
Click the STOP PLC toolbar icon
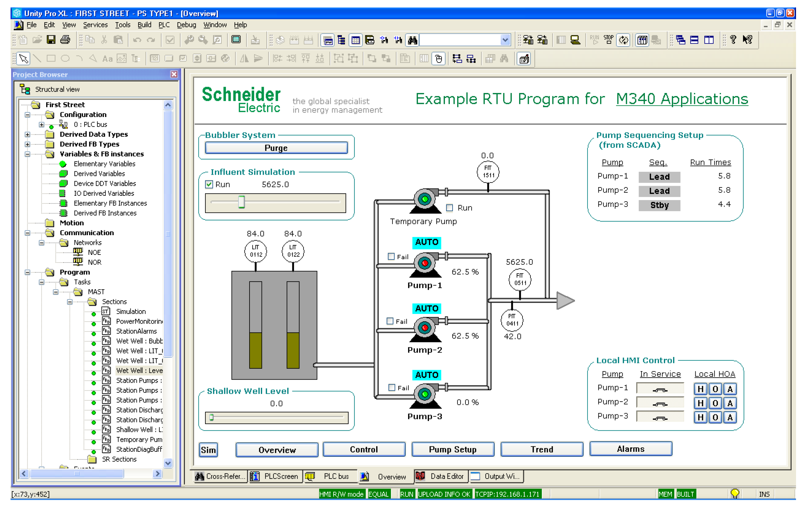tap(608, 40)
